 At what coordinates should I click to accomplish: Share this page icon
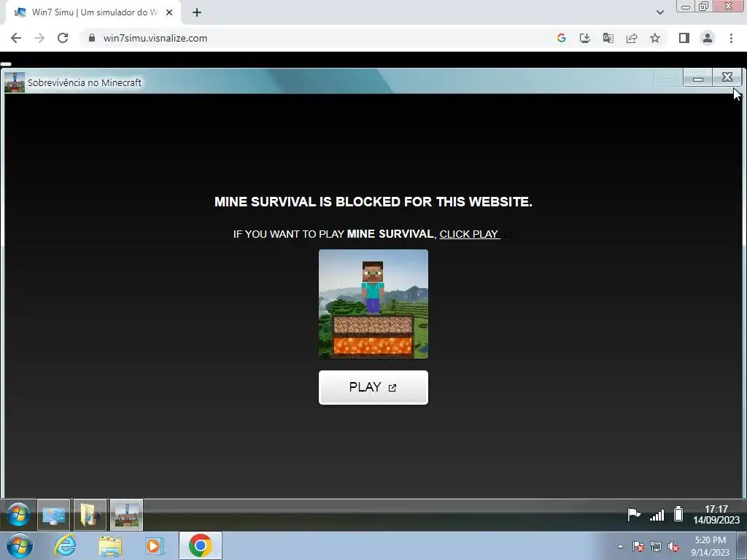(632, 38)
